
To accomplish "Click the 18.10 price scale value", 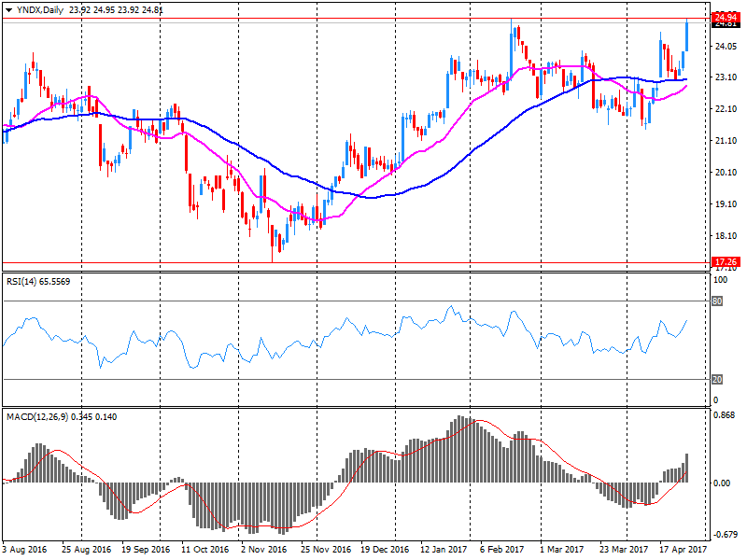I will (726, 236).
